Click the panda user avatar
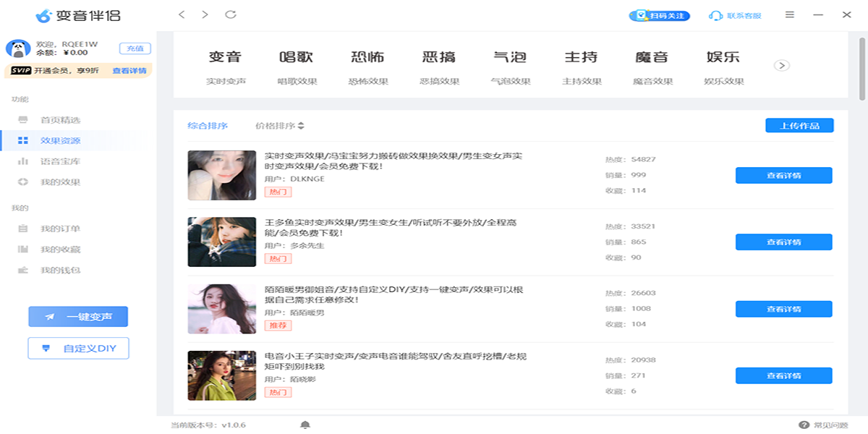868x434 pixels. [17, 48]
